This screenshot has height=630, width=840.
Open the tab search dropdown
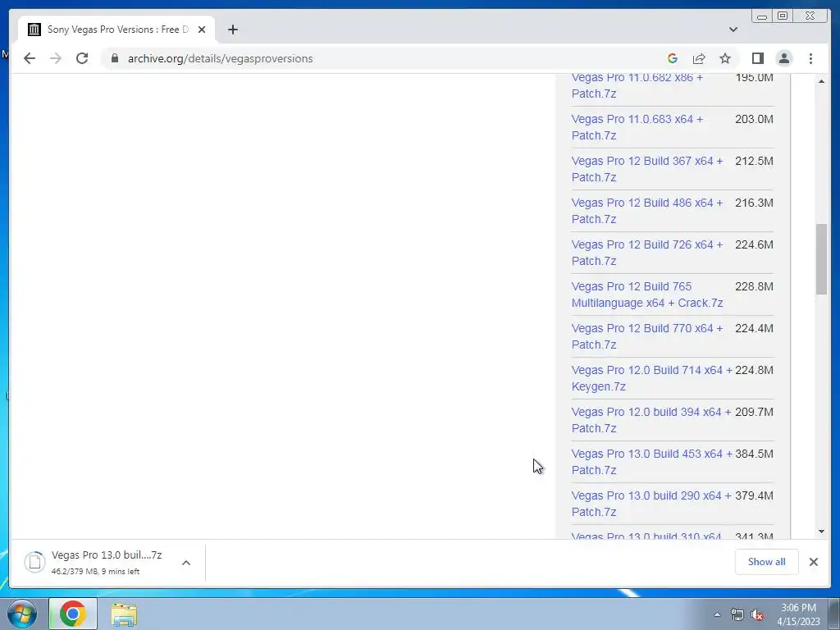click(733, 30)
